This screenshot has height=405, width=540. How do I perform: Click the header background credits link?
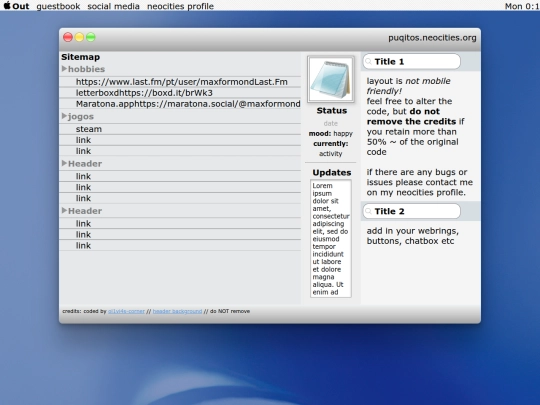[x=177, y=311]
